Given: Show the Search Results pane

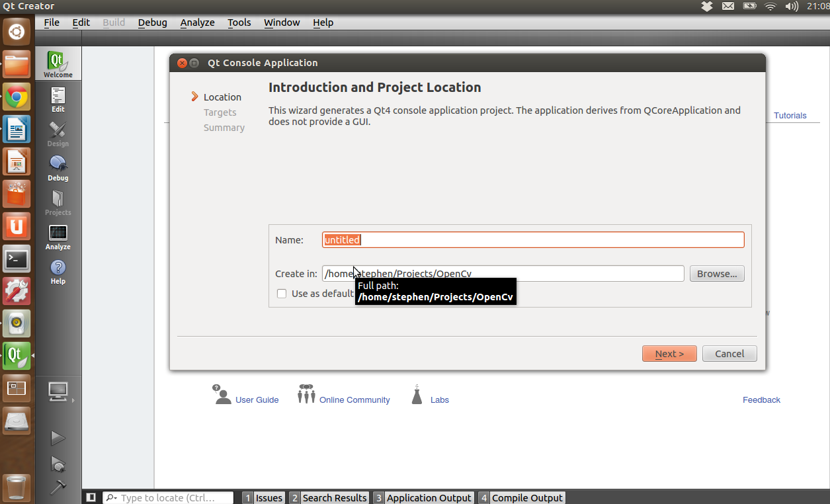Looking at the screenshot, I should [x=329, y=497].
